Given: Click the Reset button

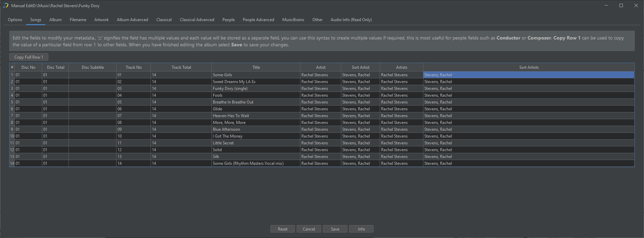Looking at the screenshot, I should [282, 229].
